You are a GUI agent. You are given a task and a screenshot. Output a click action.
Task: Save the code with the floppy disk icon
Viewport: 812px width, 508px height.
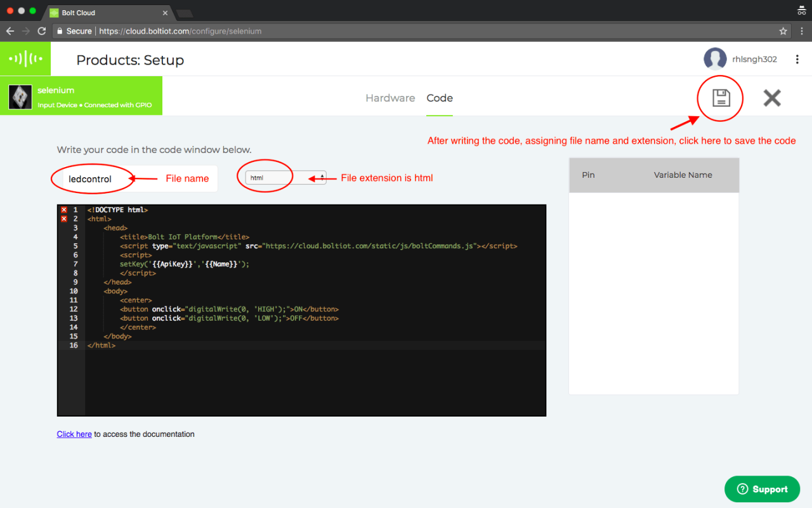coord(721,98)
